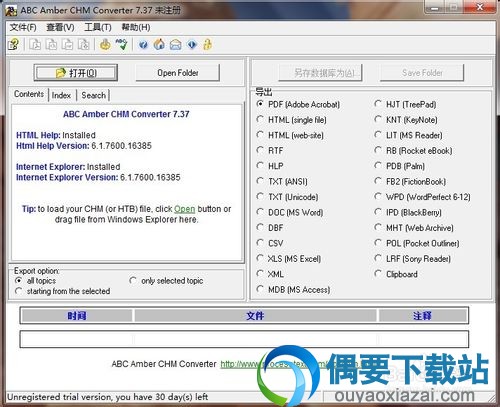This screenshot has height=407, width=500.
Task: Click the Save Folder button
Action: click(422, 73)
